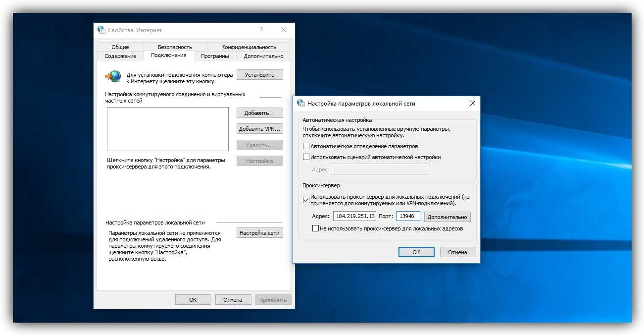The height and width of the screenshot is (335, 644).
Task: Click the connection globe icon beside Установить text
Action: (113, 76)
